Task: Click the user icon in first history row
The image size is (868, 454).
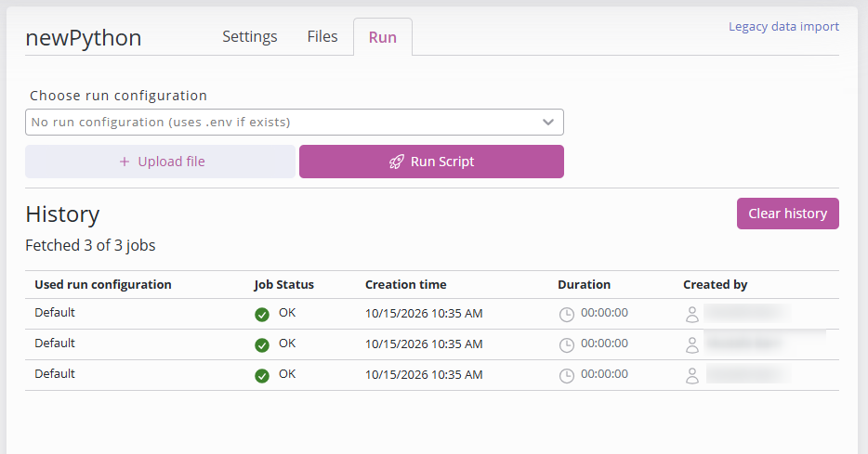Action: pos(692,315)
